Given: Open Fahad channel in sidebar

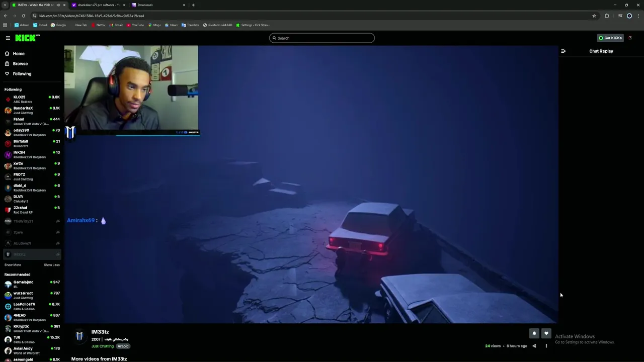Looking at the screenshot, I should [x=32, y=121].
